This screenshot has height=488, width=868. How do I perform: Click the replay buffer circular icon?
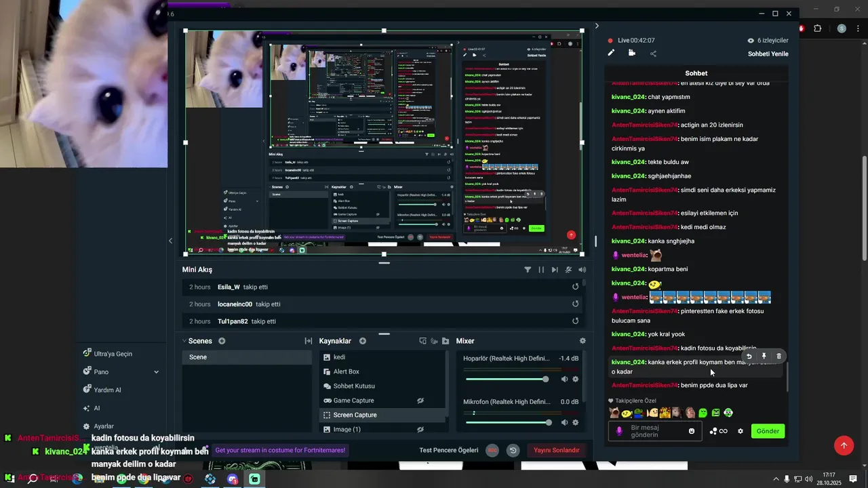[x=513, y=450]
